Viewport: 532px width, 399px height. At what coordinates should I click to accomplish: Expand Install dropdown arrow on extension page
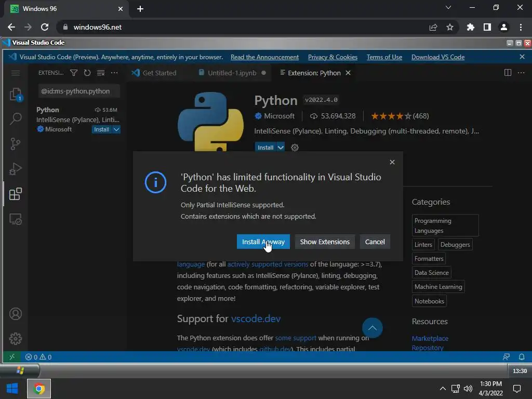(x=281, y=148)
